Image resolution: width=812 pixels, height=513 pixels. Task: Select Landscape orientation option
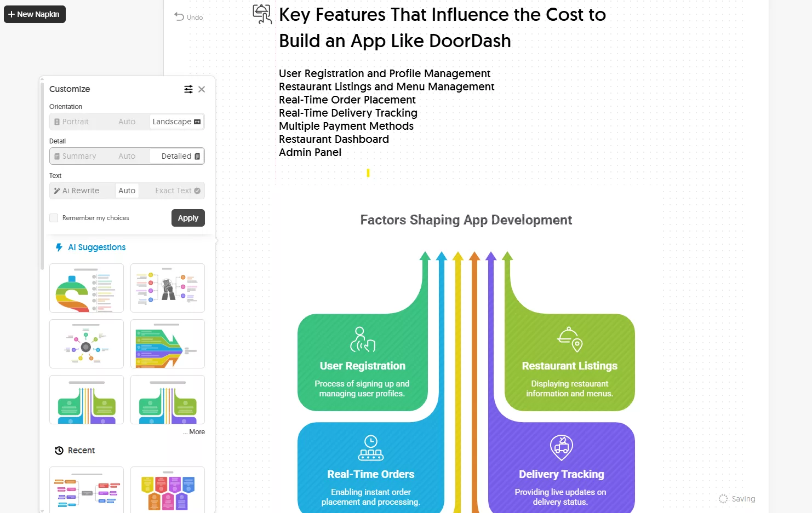[176, 122]
